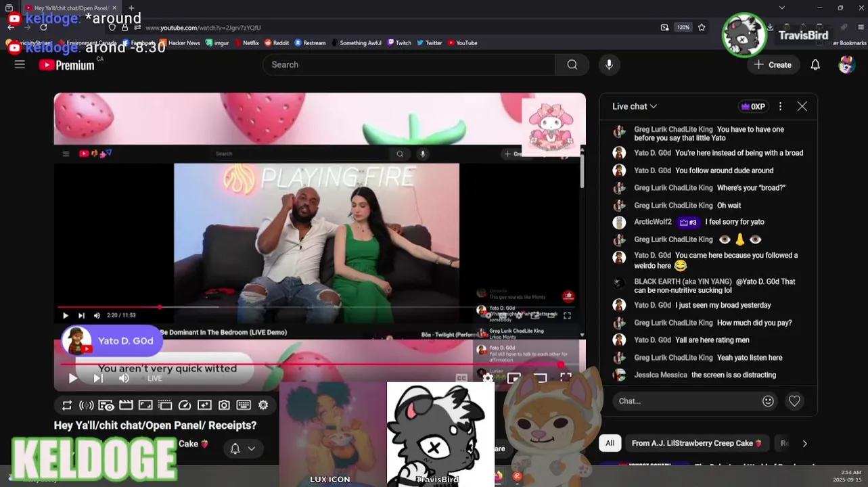
Task: Open the Restream bookmark
Action: click(x=310, y=43)
